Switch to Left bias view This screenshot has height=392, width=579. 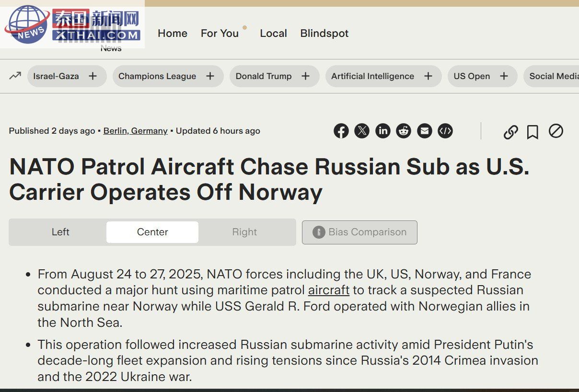(x=60, y=232)
